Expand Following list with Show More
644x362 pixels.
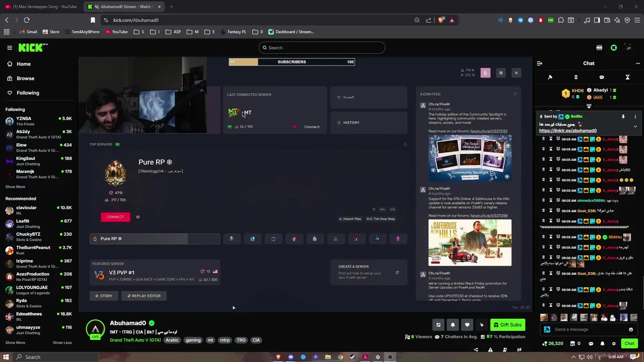pyautogui.click(x=15, y=187)
